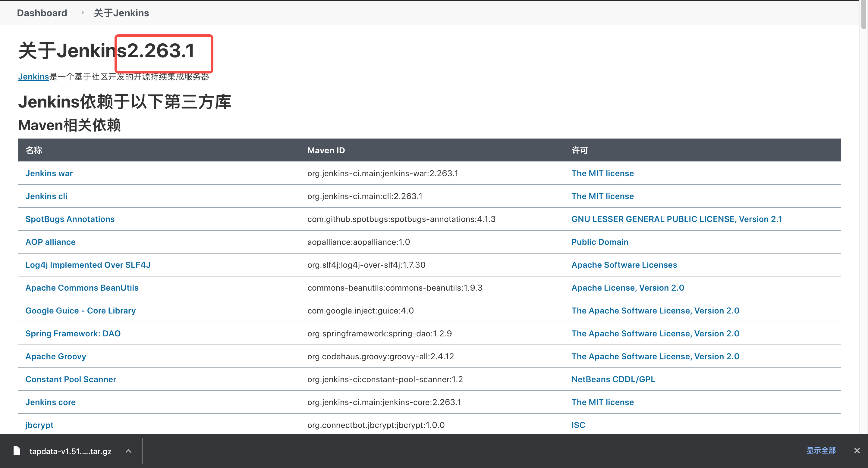Click the tapdata-v1.51.....tar.gz file name

pos(71,451)
